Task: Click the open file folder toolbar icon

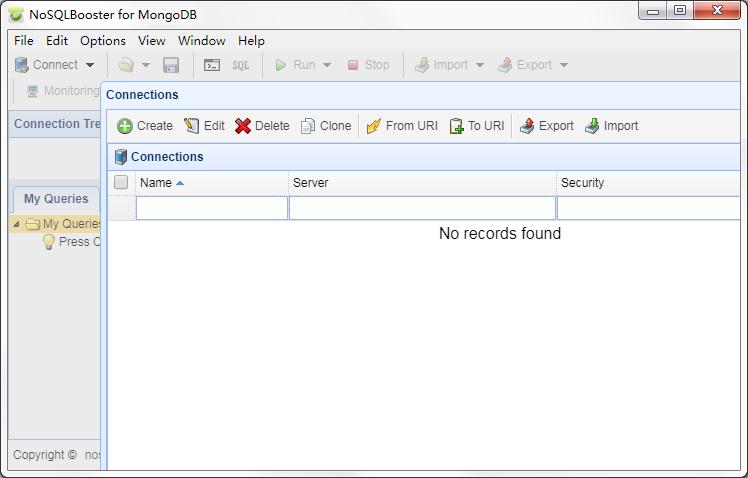Action: (126, 65)
